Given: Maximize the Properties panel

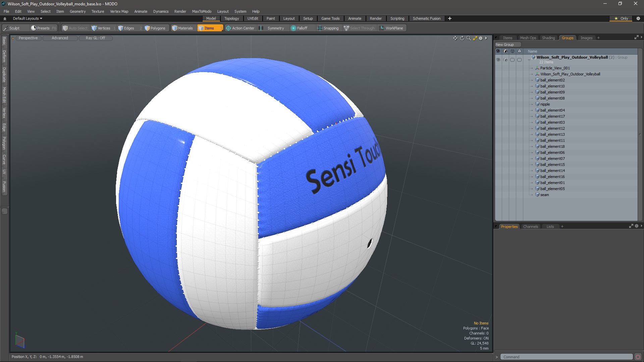Looking at the screenshot, I should click(x=631, y=226).
